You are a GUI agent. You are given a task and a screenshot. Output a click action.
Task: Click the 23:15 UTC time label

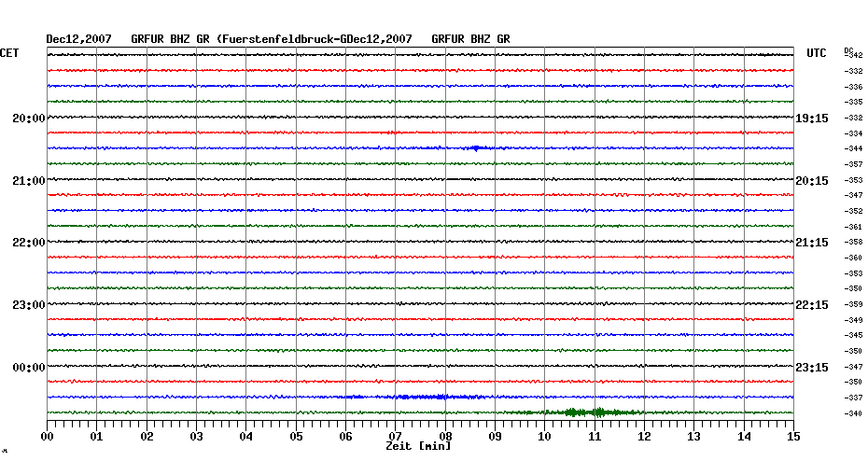pyautogui.click(x=812, y=368)
